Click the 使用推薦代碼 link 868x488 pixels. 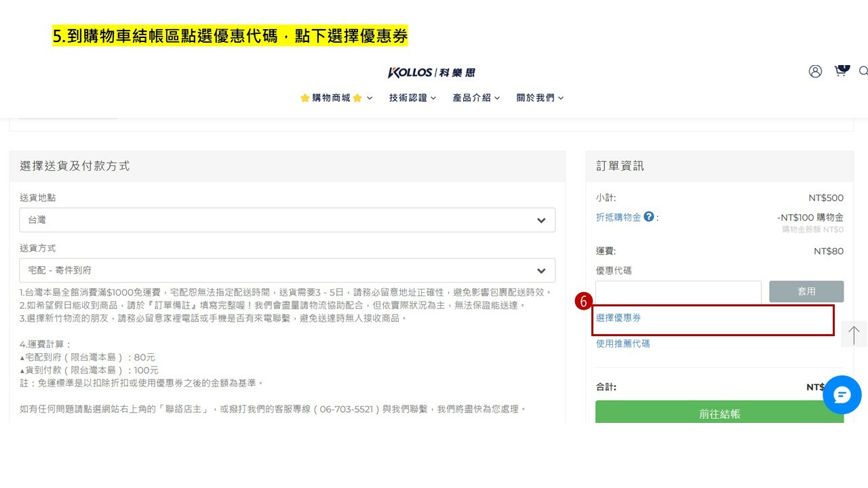click(623, 344)
